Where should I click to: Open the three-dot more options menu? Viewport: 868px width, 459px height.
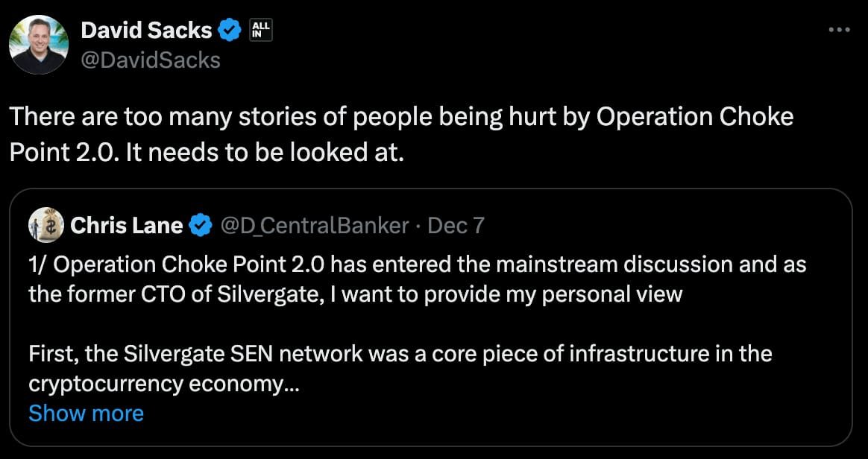tap(839, 31)
